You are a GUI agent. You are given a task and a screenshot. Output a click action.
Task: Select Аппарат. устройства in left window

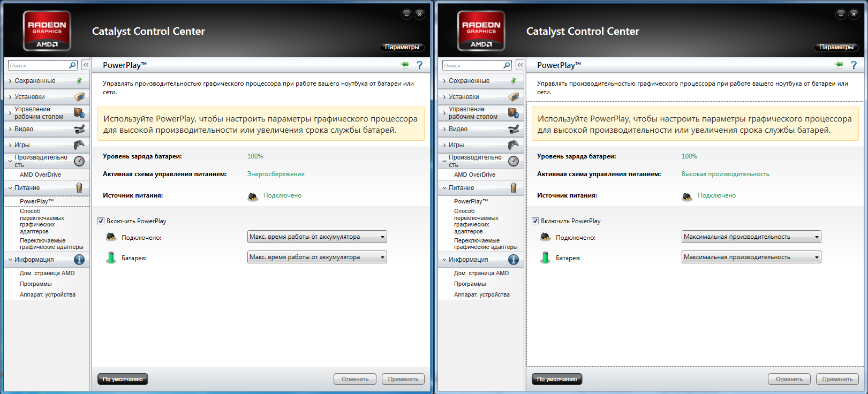point(48,294)
